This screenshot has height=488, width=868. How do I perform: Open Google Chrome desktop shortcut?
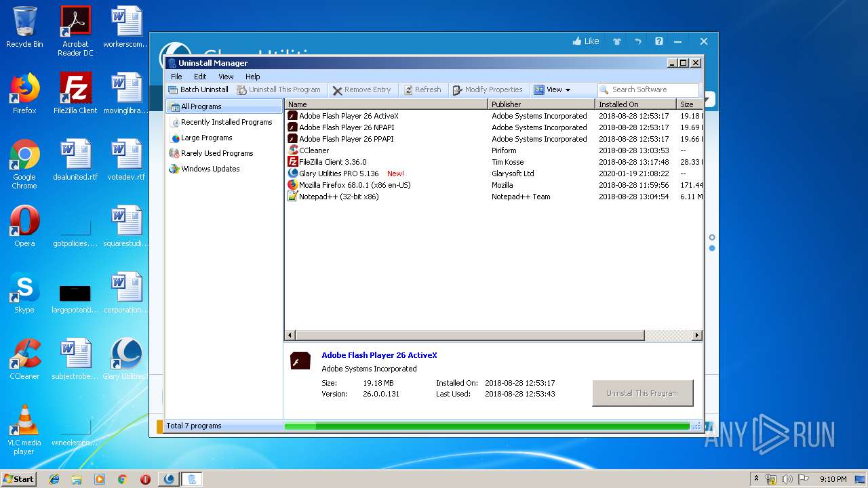[24, 164]
